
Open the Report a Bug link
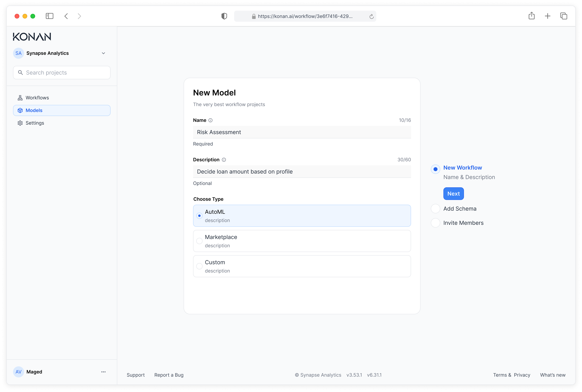[x=169, y=375]
